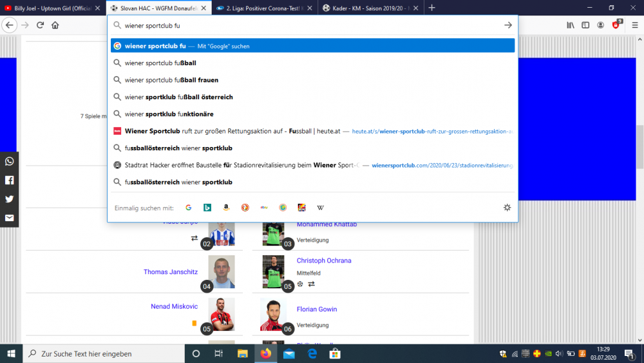Image resolution: width=644 pixels, height=363 pixels.
Task: Choose suggestion 'wiener sportclub fußball frauen'
Action: click(x=312, y=80)
